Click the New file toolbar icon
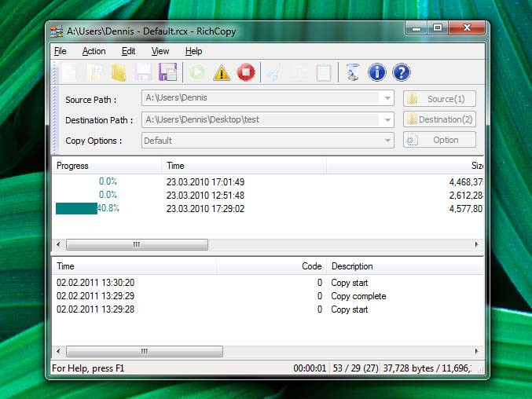The width and height of the screenshot is (532, 399). coord(69,72)
